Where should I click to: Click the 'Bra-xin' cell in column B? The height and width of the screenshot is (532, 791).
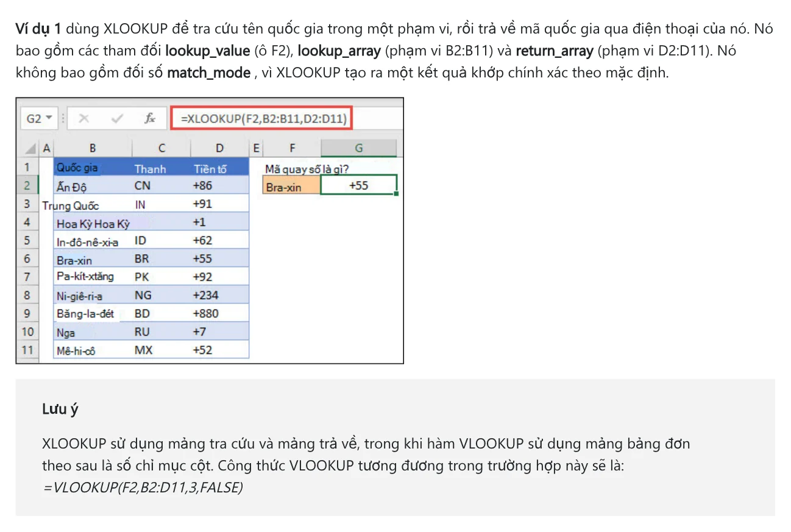(x=93, y=260)
